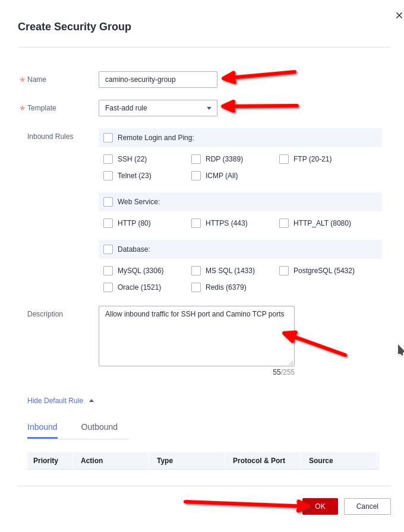
Task: Click the Hide Default Rule link
Action: point(55,401)
